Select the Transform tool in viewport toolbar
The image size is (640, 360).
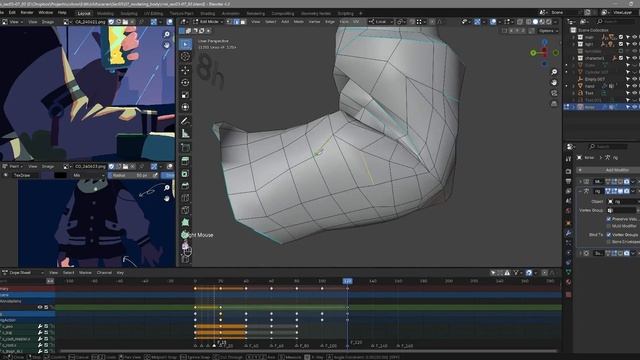click(185, 107)
